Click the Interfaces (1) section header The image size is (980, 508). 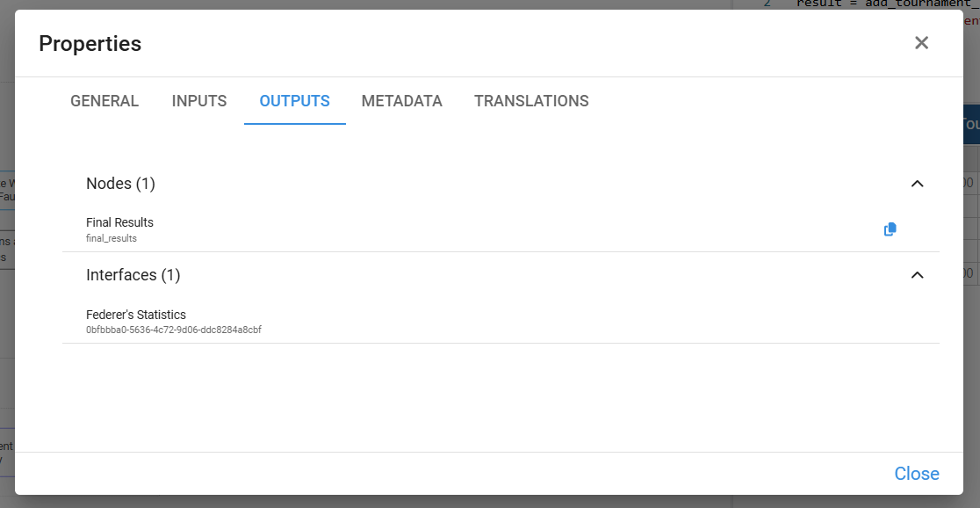click(133, 275)
